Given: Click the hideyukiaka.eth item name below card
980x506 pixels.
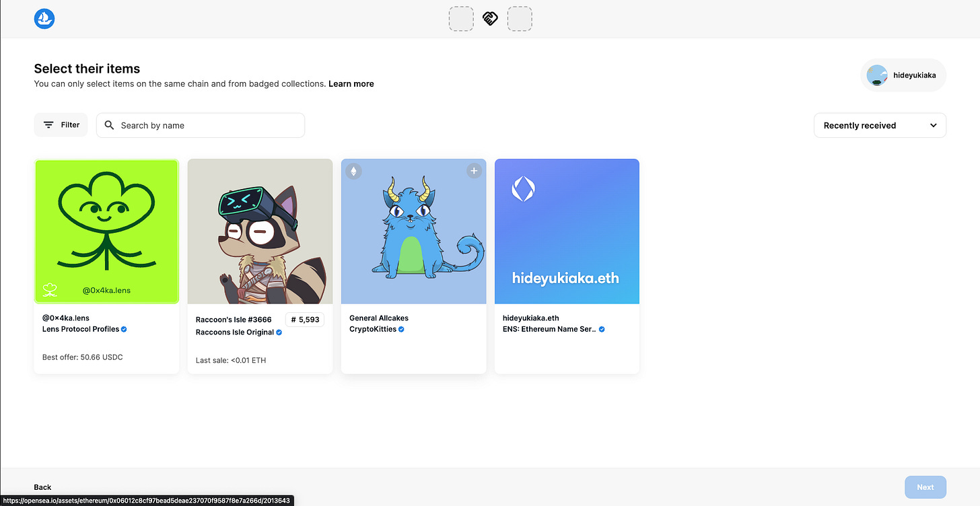Looking at the screenshot, I should [531, 318].
